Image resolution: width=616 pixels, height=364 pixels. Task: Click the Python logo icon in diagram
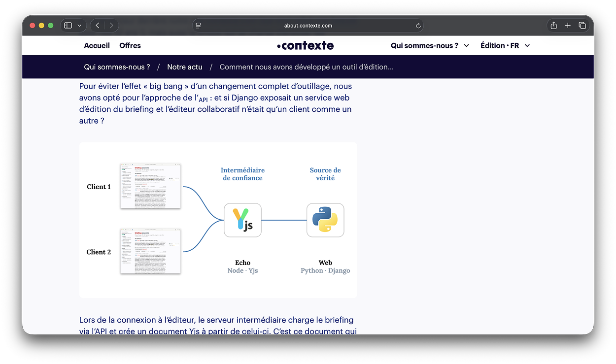pos(325,220)
